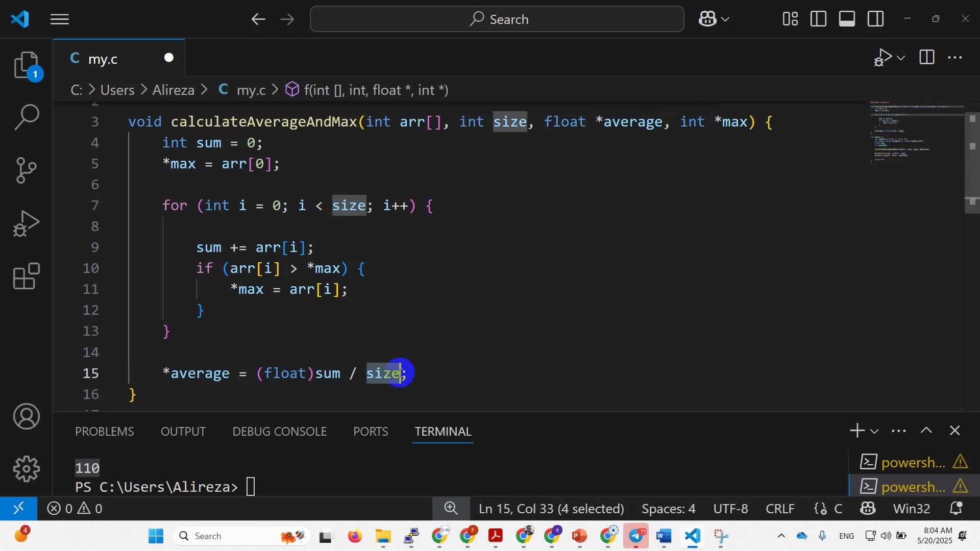Image resolution: width=980 pixels, height=551 pixels.
Task: Open the Explorer view in activity bar
Action: [x=27, y=65]
